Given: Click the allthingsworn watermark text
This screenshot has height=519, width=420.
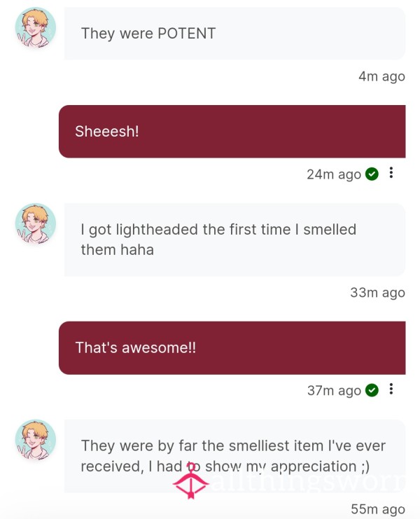Looking at the screenshot, I should point(307,480).
